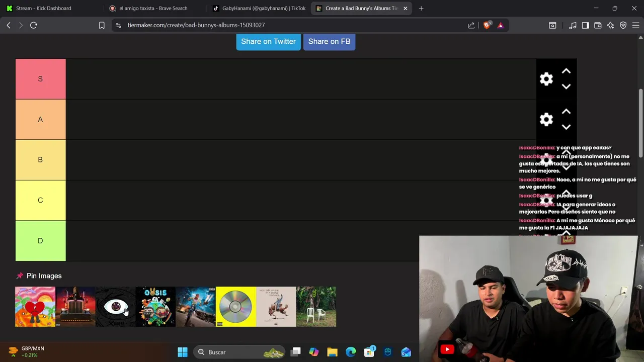
Task: Launch Copilot from the taskbar
Action: [314, 352]
